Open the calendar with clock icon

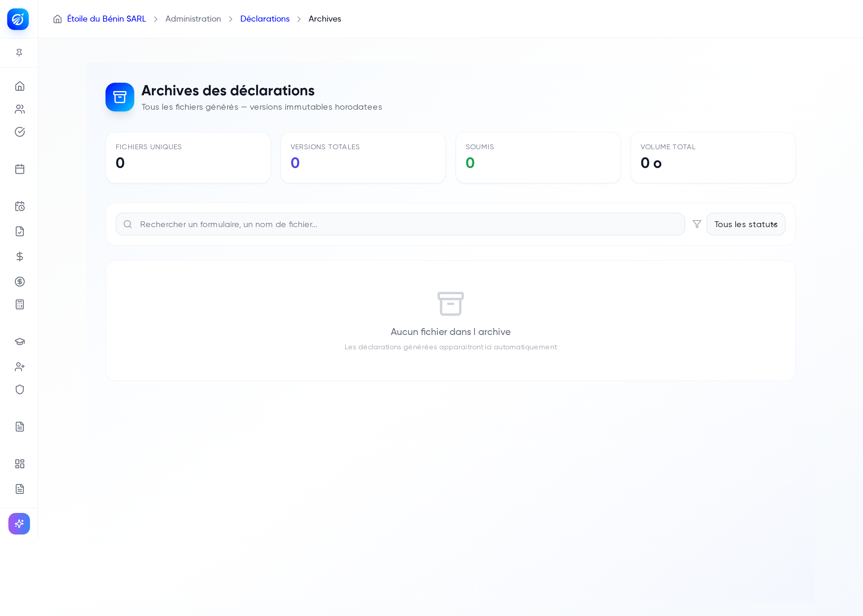20,206
